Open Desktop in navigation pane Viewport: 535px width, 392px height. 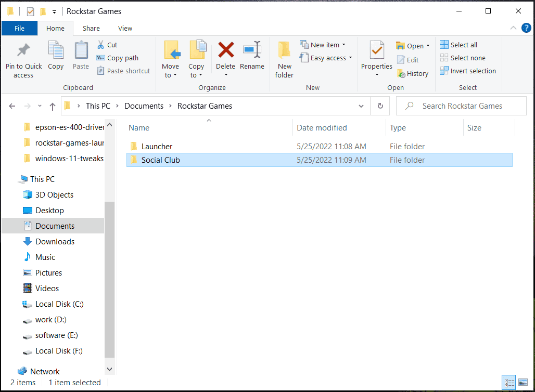(49, 211)
